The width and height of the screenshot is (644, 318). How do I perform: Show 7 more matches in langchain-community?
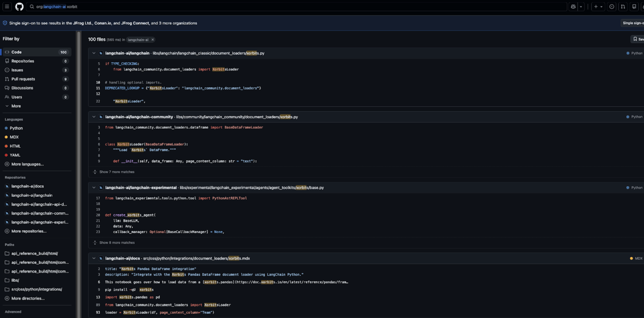pyautogui.click(x=117, y=172)
